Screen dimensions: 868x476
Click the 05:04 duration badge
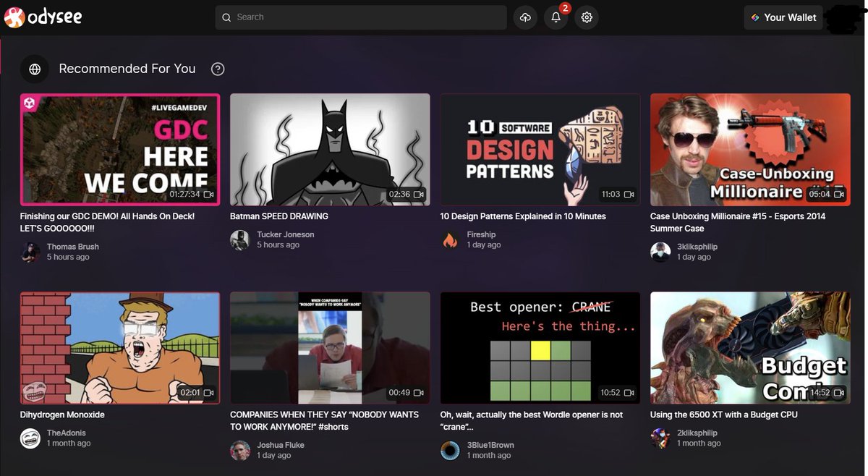pos(826,194)
